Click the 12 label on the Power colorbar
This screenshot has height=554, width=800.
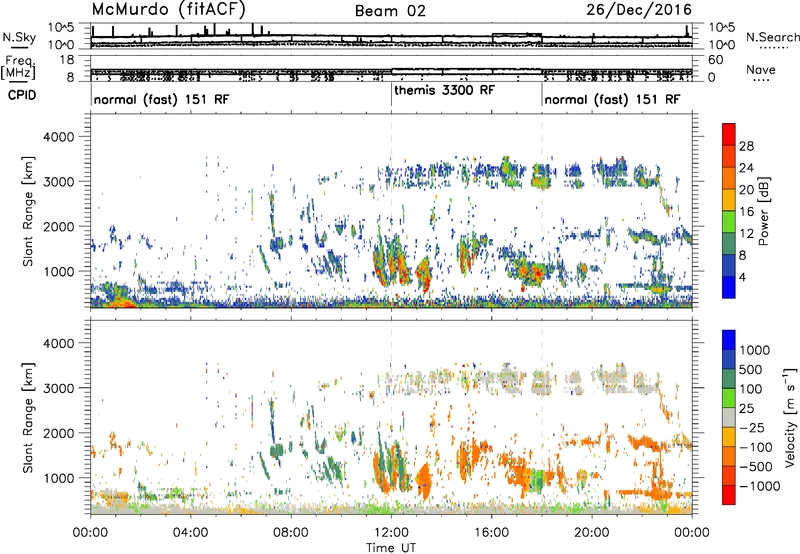pyautogui.click(x=746, y=234)
